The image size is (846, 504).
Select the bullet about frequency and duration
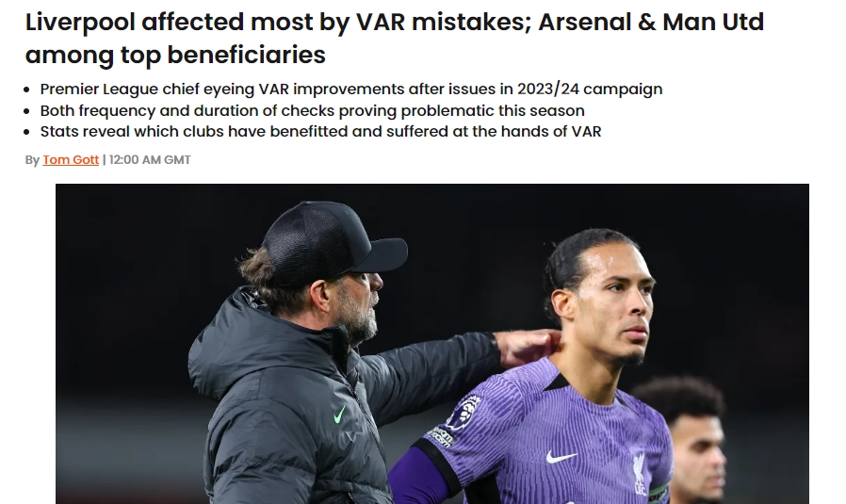pyautogui.click(x=313, y=110)
